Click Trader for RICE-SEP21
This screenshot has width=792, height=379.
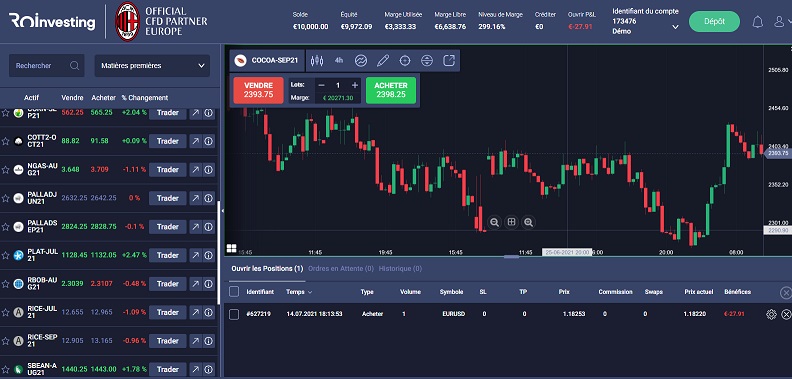tap(168, 341)
